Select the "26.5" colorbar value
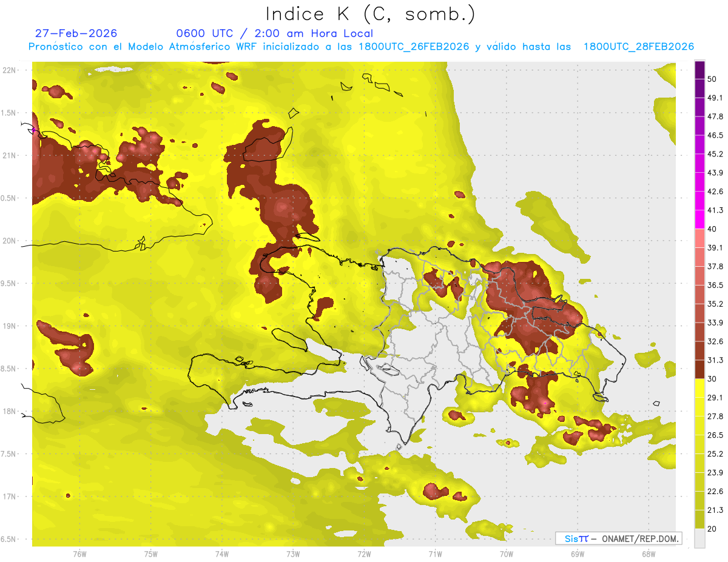The image size is (728, 562). (x=715, y=435)
